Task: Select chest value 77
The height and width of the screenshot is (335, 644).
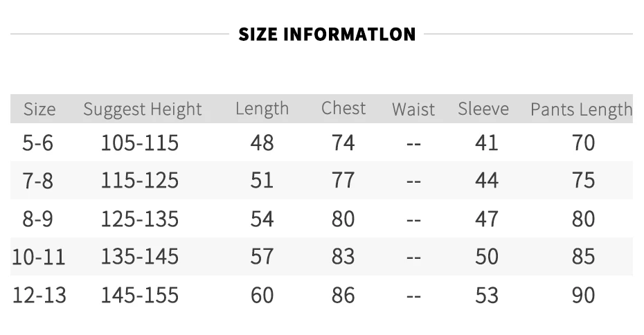Action: [343, 181]
